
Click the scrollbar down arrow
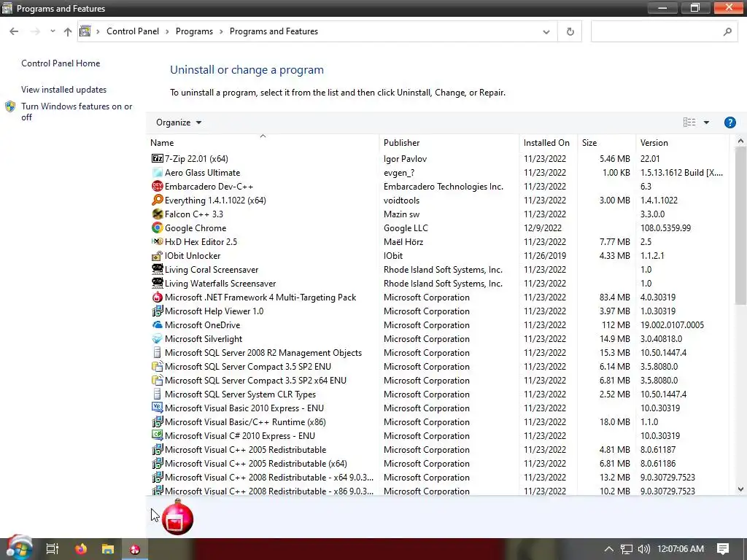[740, 489]
